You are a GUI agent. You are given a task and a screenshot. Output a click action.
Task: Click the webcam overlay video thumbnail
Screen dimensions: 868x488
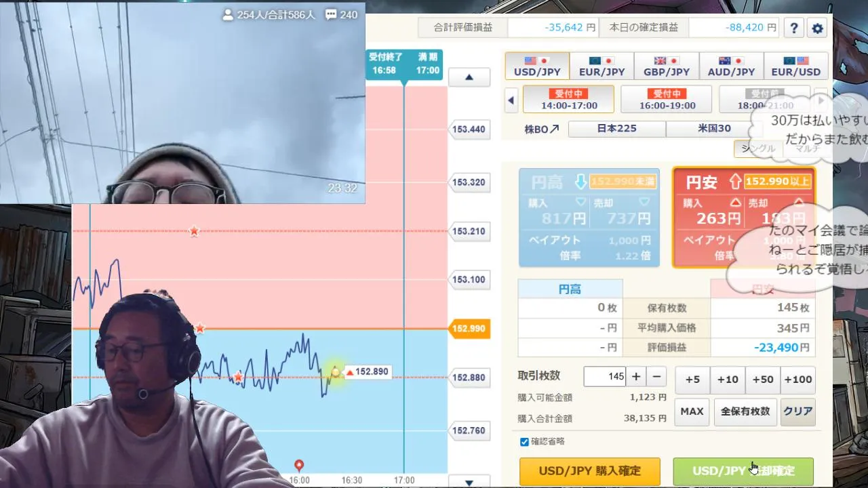click(x=182, y=103)
